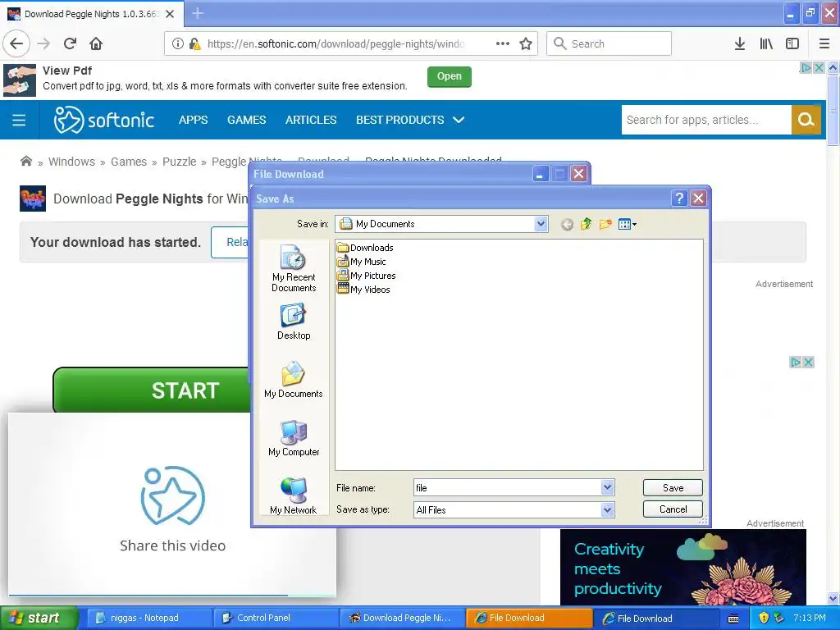840x630 pixels.
Task: Click the Softonic search apps field
Action: 706,120
